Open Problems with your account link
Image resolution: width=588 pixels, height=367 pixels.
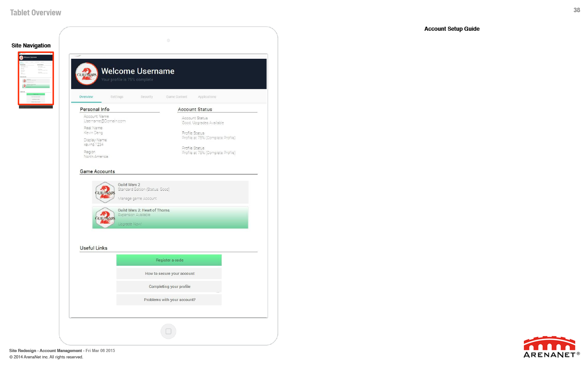[169, 300]
